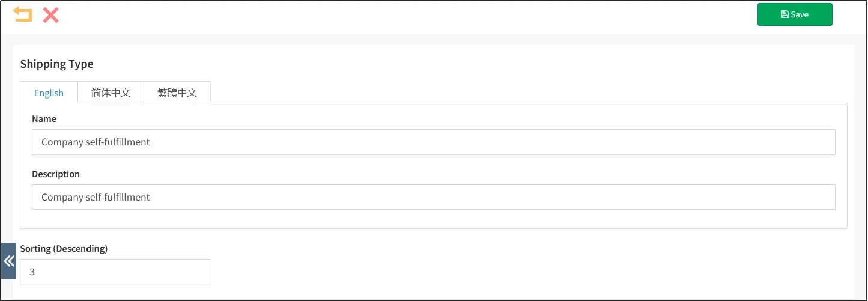
Task: Switch to the English language tab
Action: coord(49,93)
